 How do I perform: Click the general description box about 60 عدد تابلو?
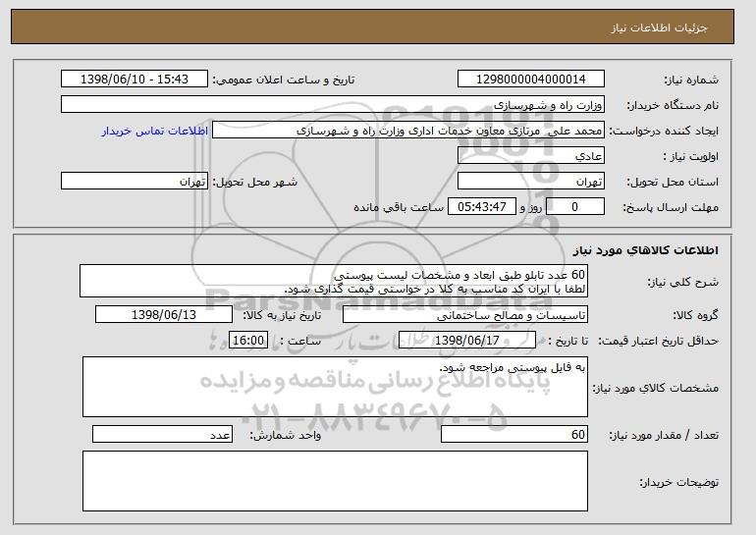point(334,281)
